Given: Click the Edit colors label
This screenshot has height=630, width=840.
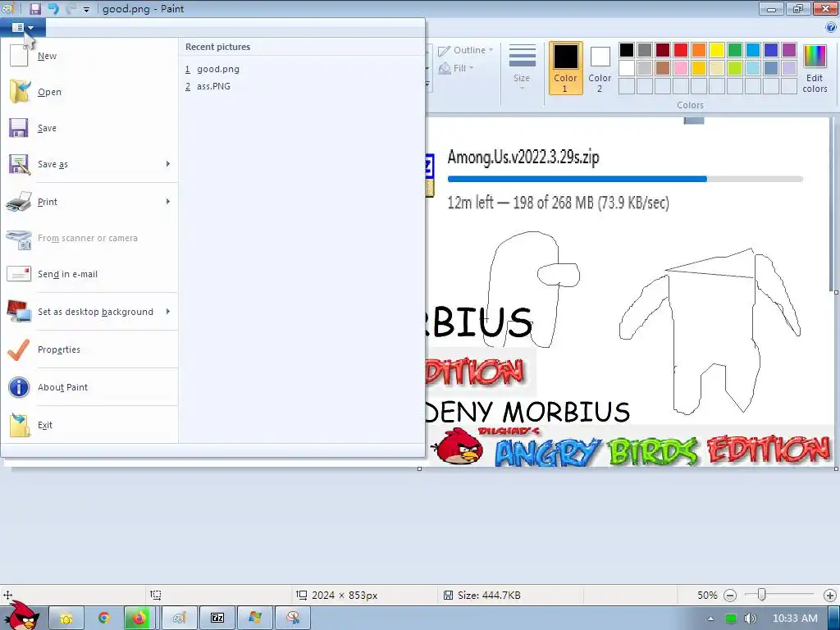Looking at the screenshot, I should click(x=815, y=83).
